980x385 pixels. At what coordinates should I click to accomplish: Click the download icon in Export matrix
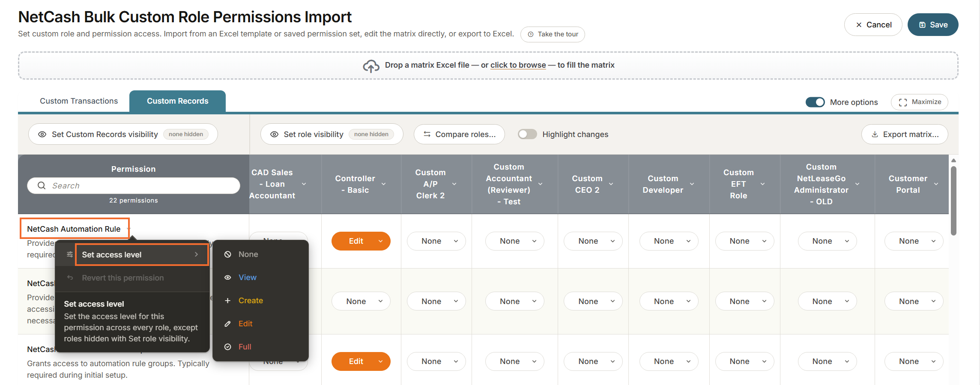point(875,134)
